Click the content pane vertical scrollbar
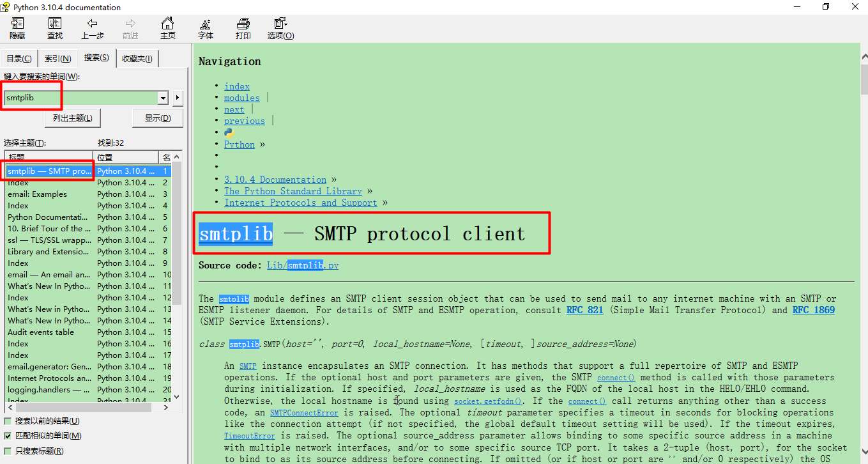This screenshot has height=464, width=868. pos(864,254)
